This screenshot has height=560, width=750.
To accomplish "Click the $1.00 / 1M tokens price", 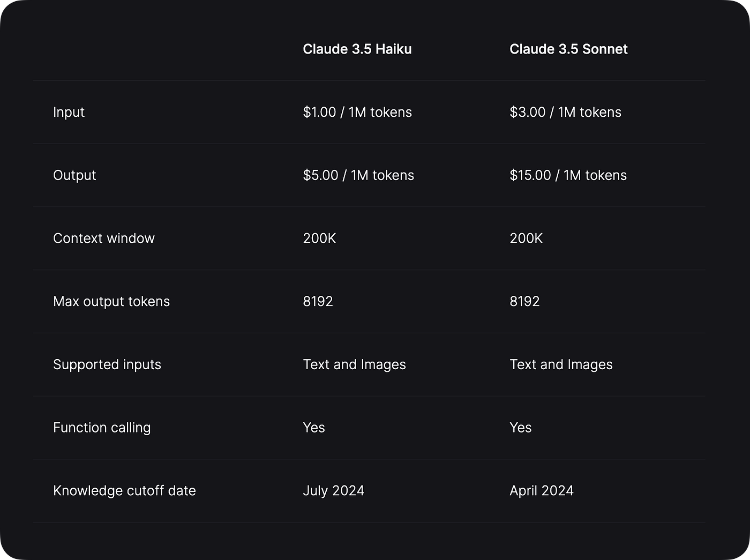I will coord(357,112).
